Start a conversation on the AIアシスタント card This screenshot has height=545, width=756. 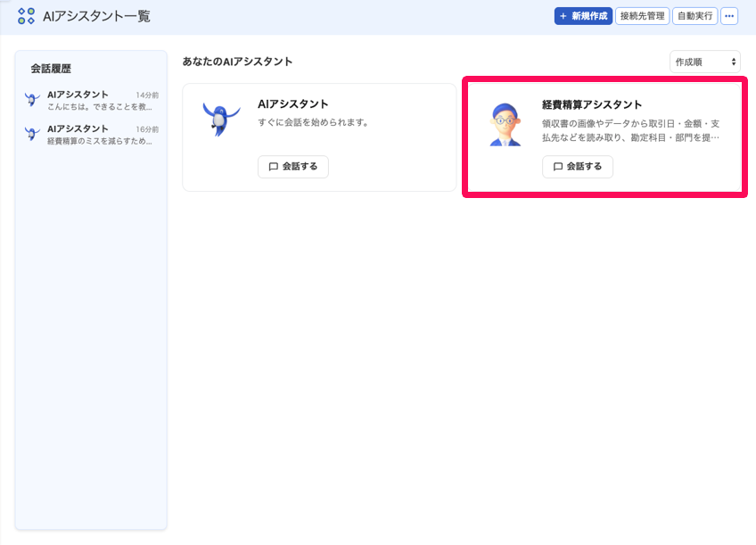293,167
